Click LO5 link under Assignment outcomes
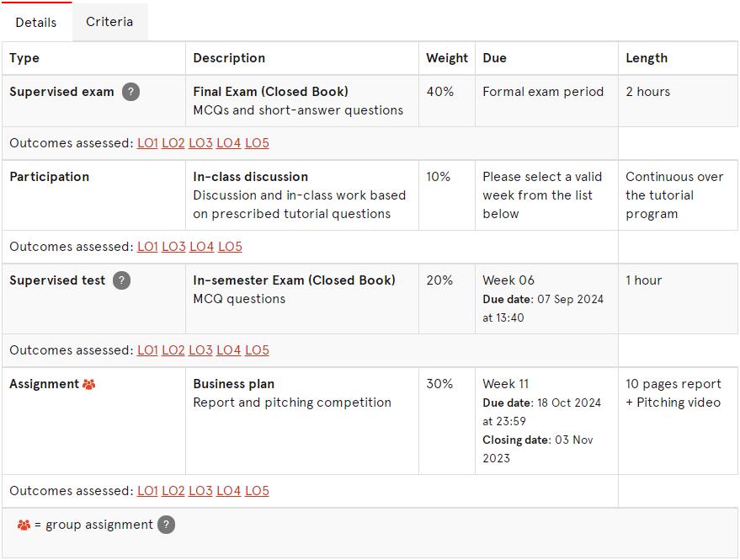The width and height of the screenshot is (740, 560). click(x=258, y=491)
